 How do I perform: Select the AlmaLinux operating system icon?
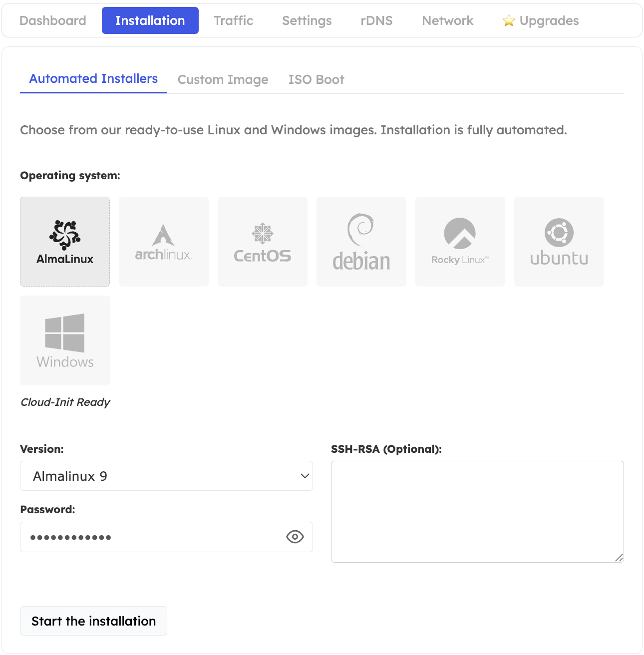[64, 241]
